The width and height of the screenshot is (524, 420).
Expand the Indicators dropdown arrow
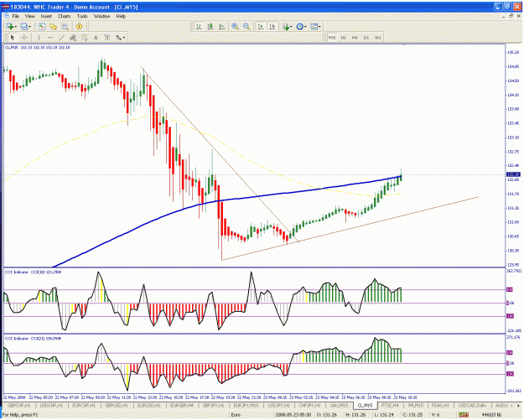(x=291, y=26)
